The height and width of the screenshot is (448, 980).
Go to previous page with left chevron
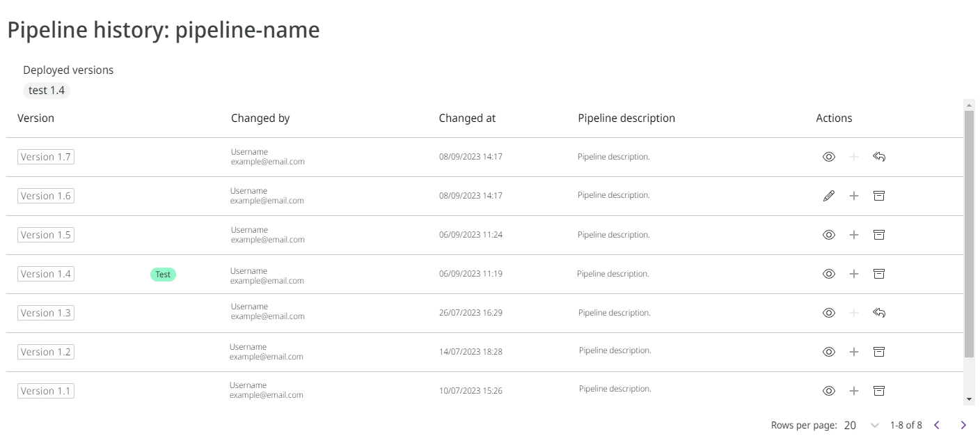point(937,425)
